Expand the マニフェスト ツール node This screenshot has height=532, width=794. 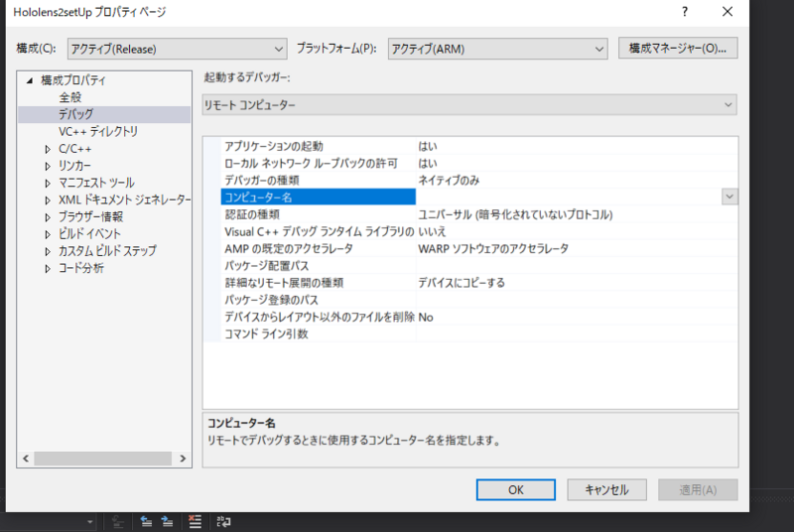coord(48,184)
